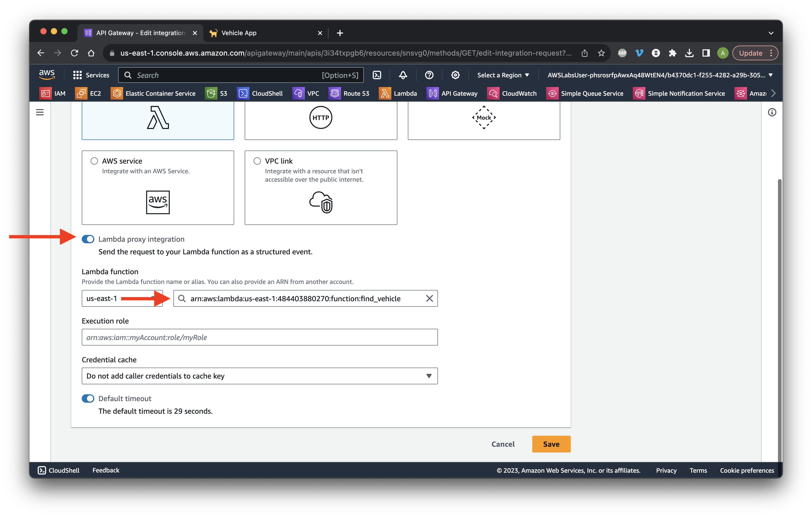This screenshot has height=517, width=812.
Task: Open Lambda shortcut in favorites bar
Action: click(x=398, y=94)
